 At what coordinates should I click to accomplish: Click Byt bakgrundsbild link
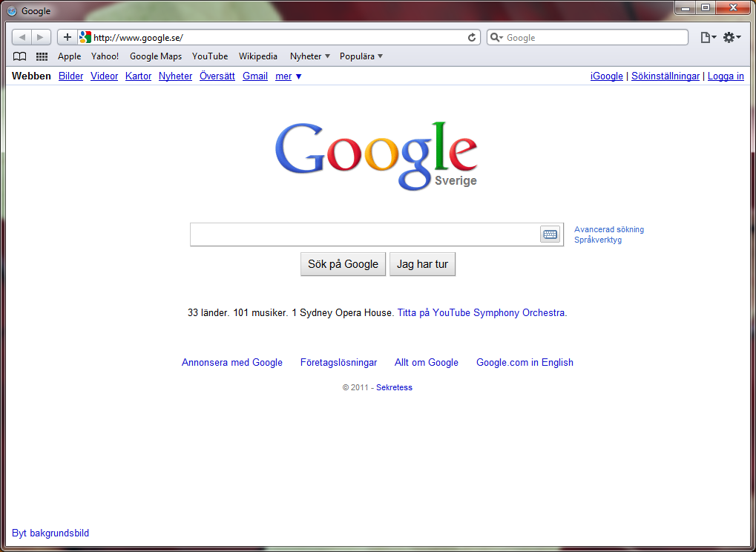click(x=50, y=533)
